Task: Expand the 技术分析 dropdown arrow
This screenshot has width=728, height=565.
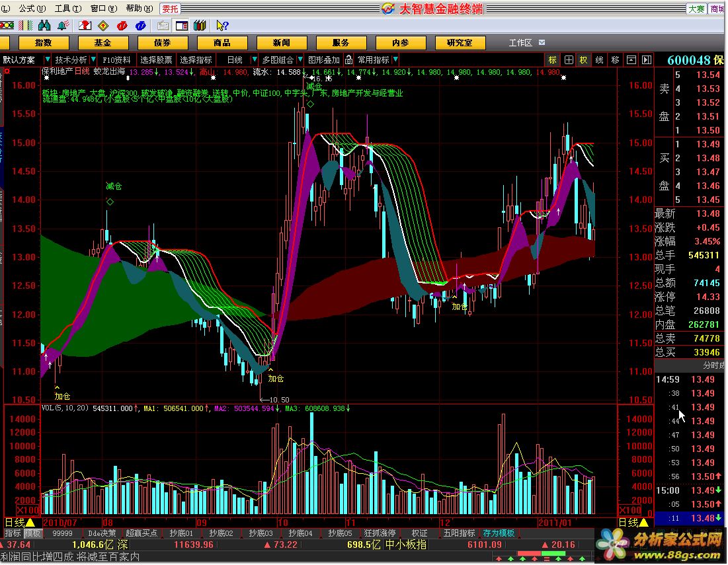Action: point(93,59)
